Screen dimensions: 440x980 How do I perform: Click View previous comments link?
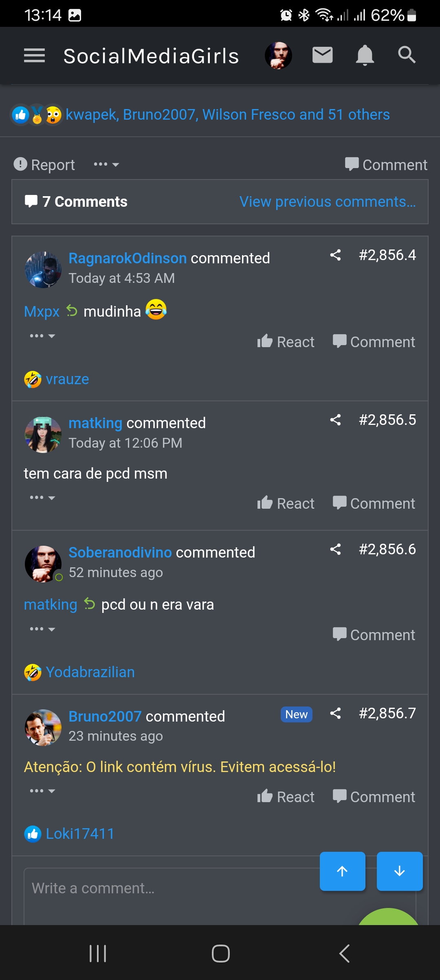click(328, 202)
